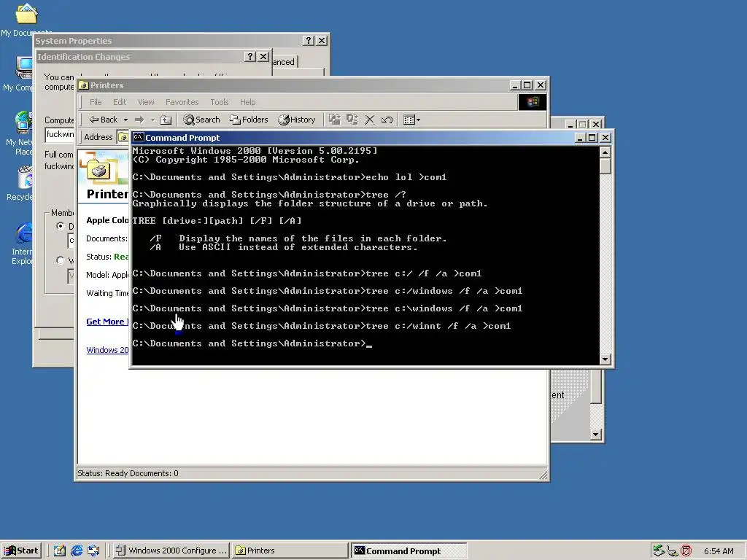Open the History pane in Printers window
This screenshot has width=747, height=560.
coord(296,120)
